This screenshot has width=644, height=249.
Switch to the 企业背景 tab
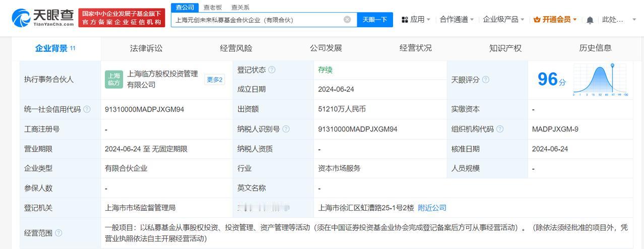click(x=55, y=48)
